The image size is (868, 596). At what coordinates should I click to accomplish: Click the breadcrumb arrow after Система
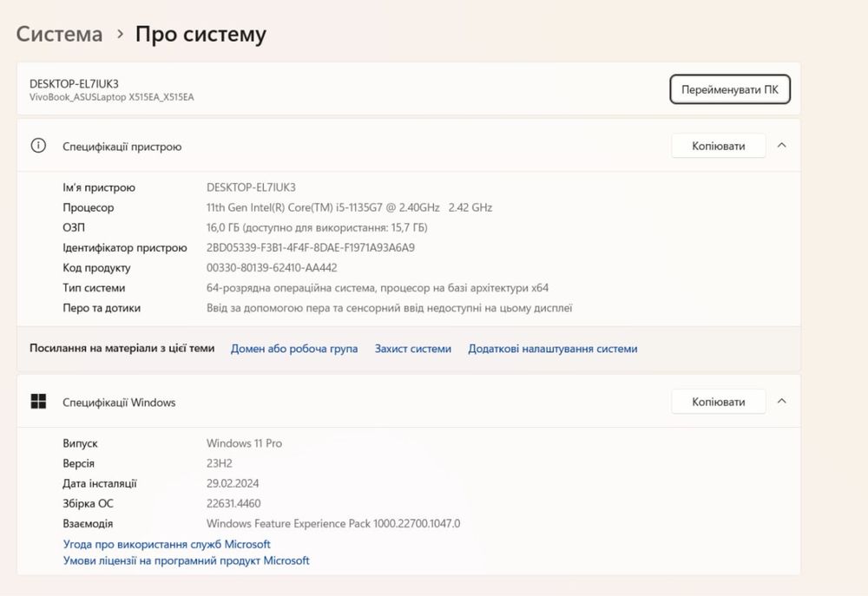pyautogui.click(x=120, y=35)
